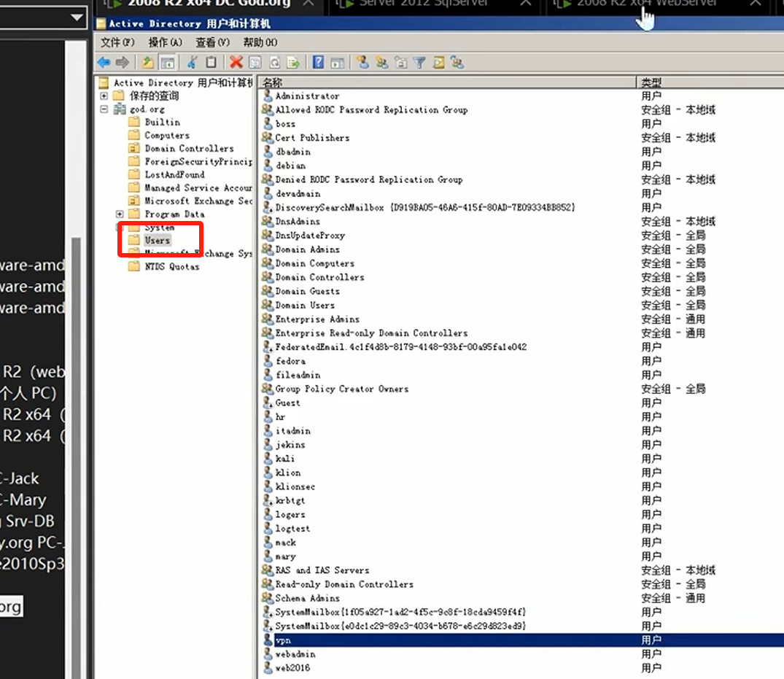This screenshot has height=679, width=784.
Task: Select the Users container
Action: tap(158, 241)
